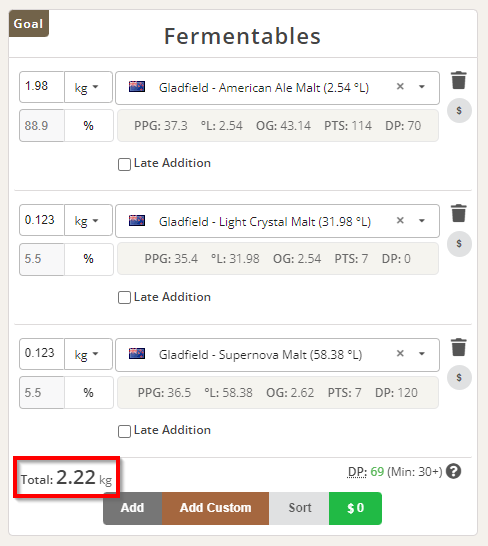Add a new fermentable

click(132, 508)
